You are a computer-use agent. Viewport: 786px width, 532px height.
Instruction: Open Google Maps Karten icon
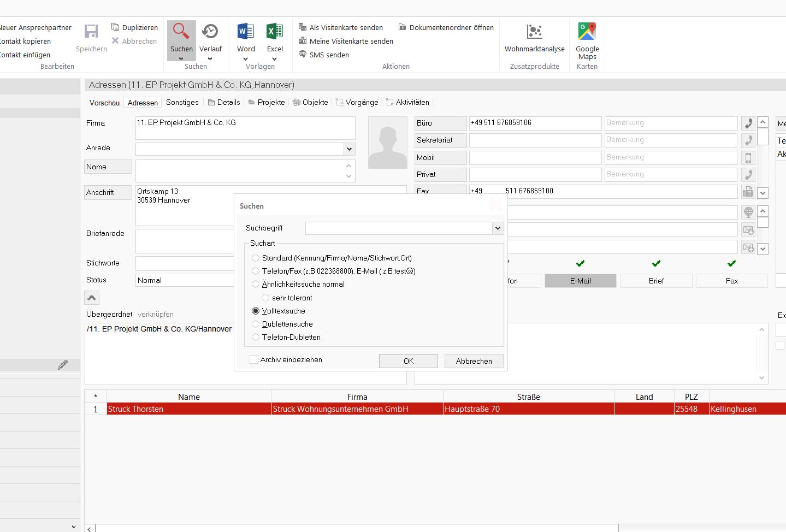[587, 33]
